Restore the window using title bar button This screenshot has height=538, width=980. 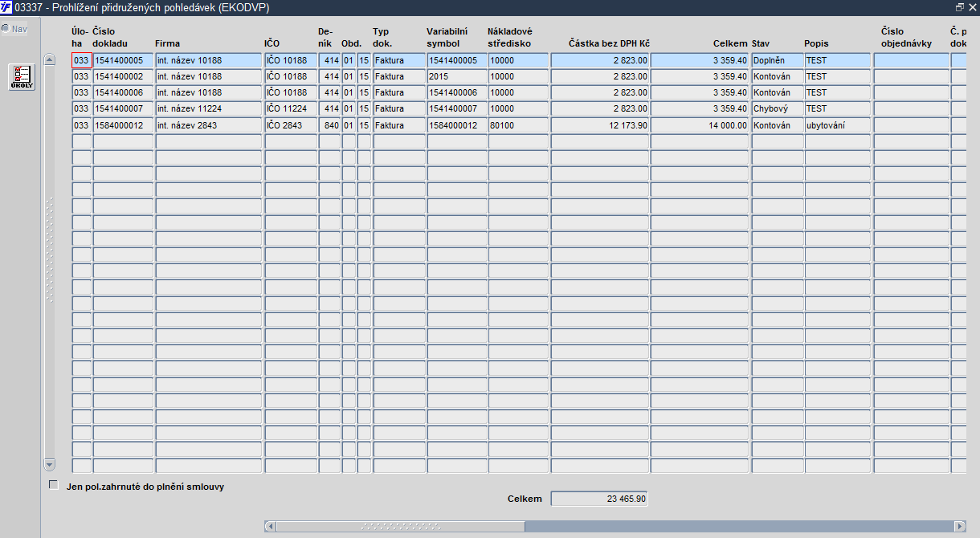[x=959, y=6]
